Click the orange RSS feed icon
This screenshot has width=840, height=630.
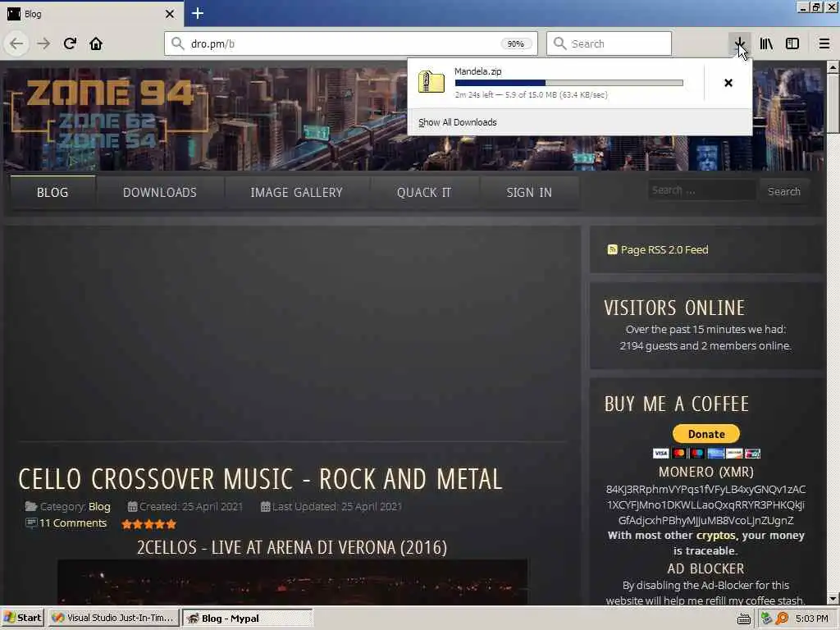[x=612, y=249]
